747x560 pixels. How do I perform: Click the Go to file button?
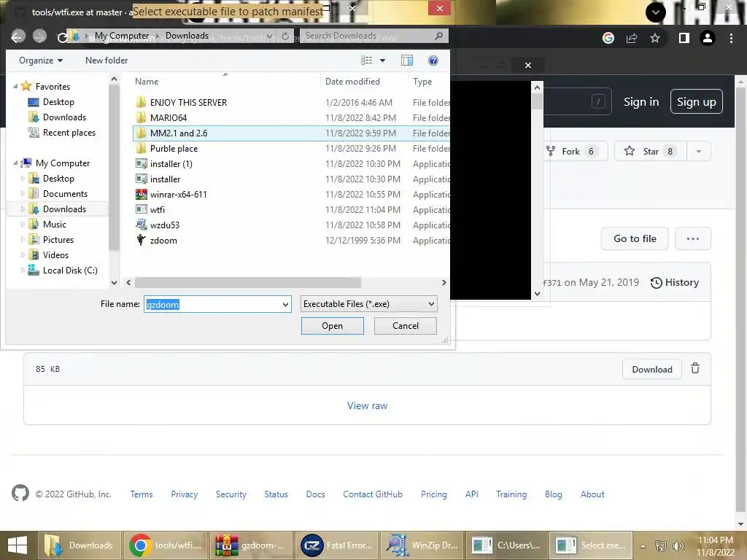click(x=635, y=238)
